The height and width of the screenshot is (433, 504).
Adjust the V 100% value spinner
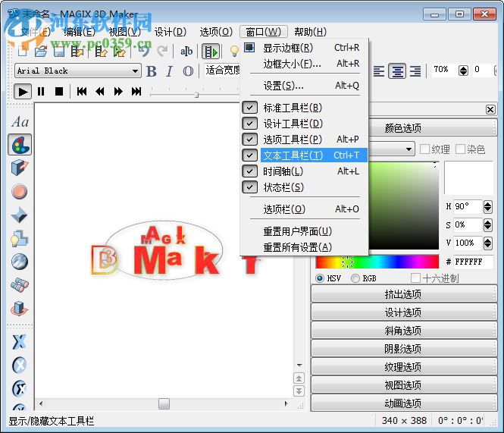pyautogui.click(x=487, y=243)
